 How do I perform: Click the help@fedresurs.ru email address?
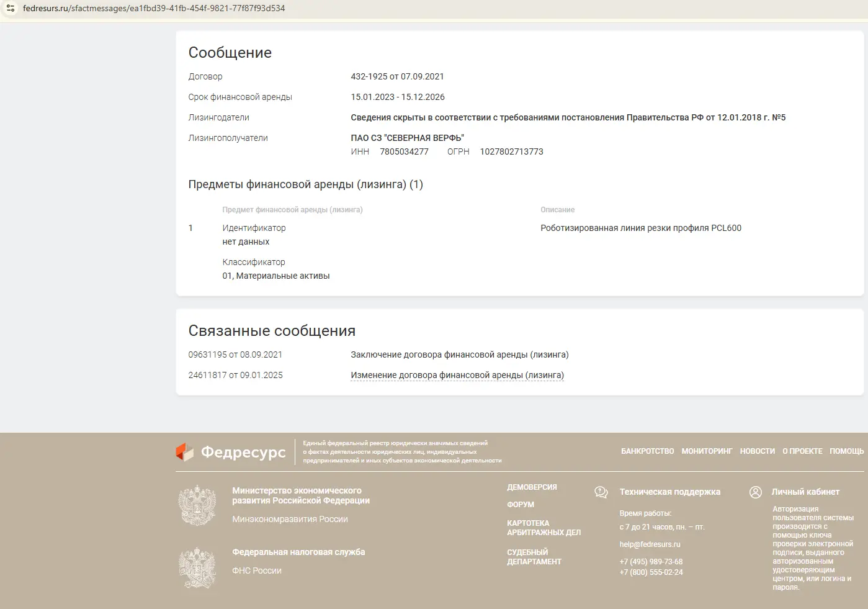pyautogui.click(x=650, y=544)
